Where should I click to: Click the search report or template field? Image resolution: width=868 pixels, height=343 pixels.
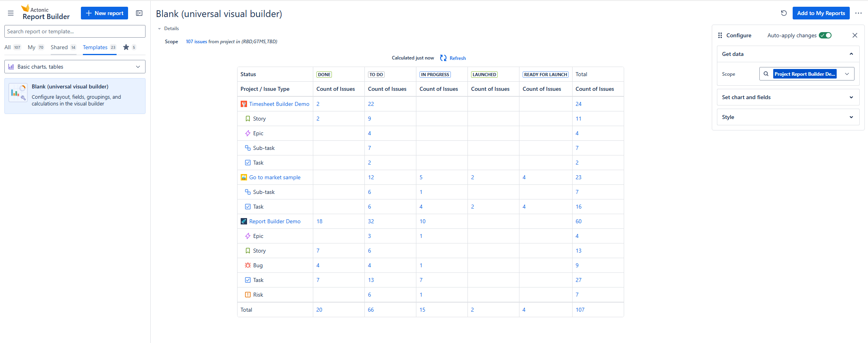click(75, 31)
